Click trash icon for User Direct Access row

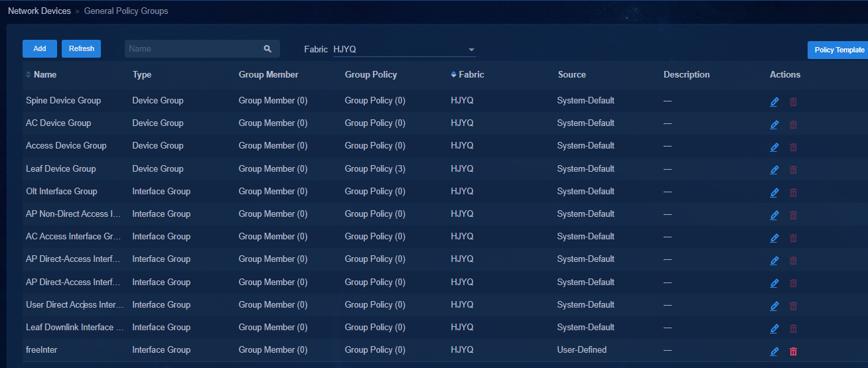[793, 306]
